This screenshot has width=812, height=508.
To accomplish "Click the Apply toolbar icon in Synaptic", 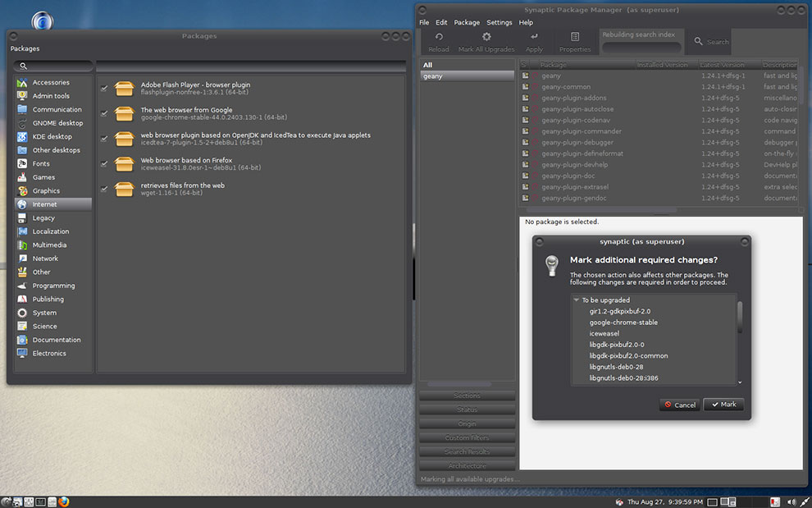I will click(x=534, y=37).
